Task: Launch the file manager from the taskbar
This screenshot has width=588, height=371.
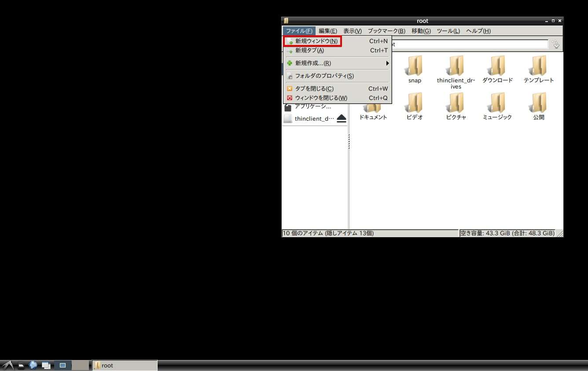Action: (x=21, y=365)
